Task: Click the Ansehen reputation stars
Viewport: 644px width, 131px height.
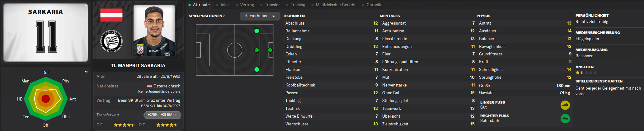Action: [586, 73]
